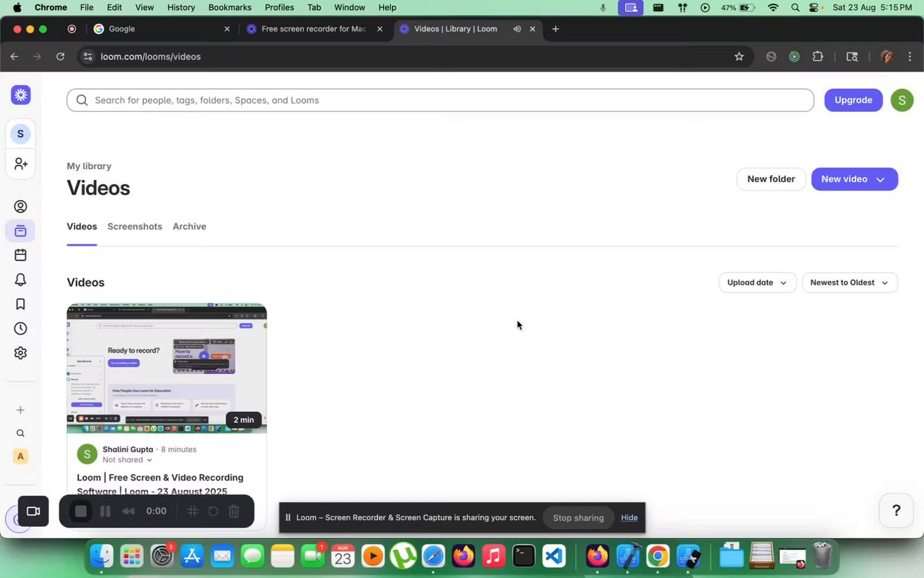
Task: Open the orange A space icon
Action: pos(20,457)
